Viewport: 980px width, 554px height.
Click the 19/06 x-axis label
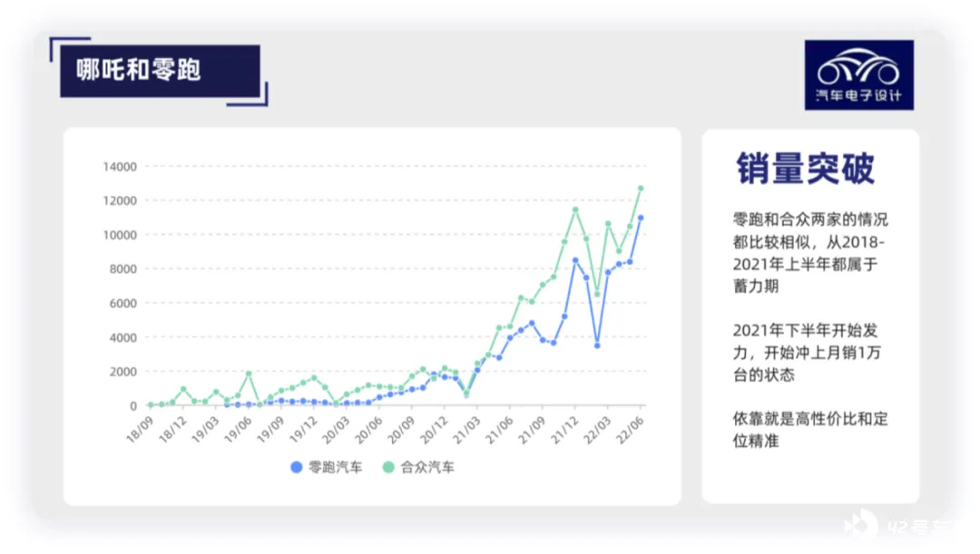click(x=238, y=430)
